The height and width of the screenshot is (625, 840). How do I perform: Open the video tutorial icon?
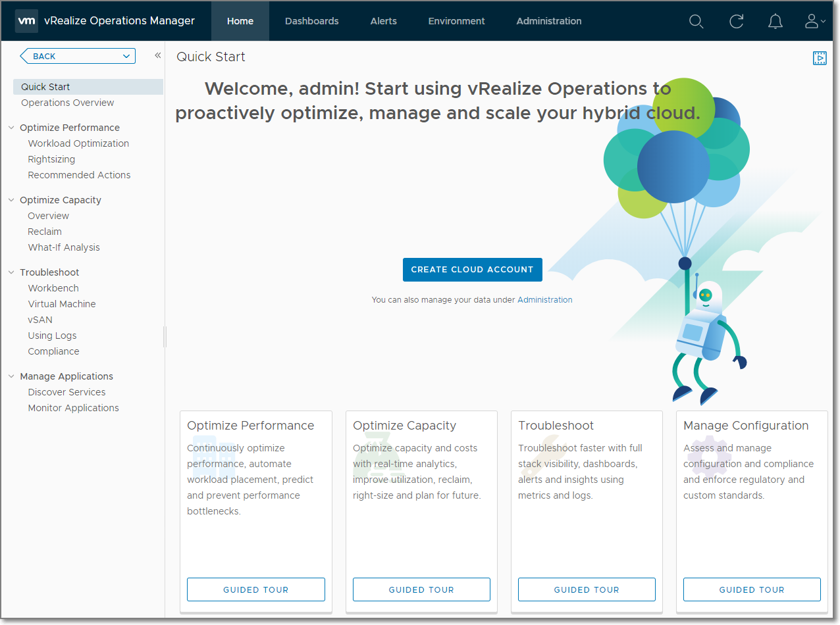pyautogui.click(x=819, y=58)
